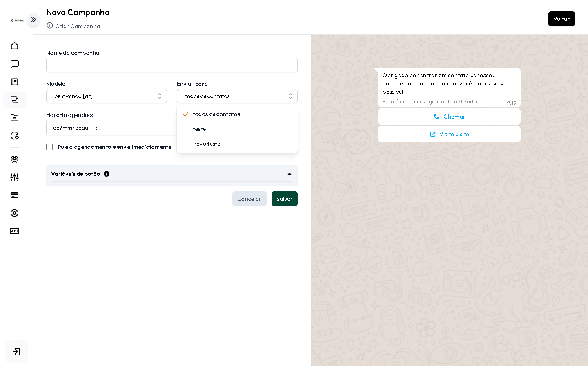Select 'todos os contatos' option in list
Viewport: 588px width, 368px height.
[x=216, y=114]
